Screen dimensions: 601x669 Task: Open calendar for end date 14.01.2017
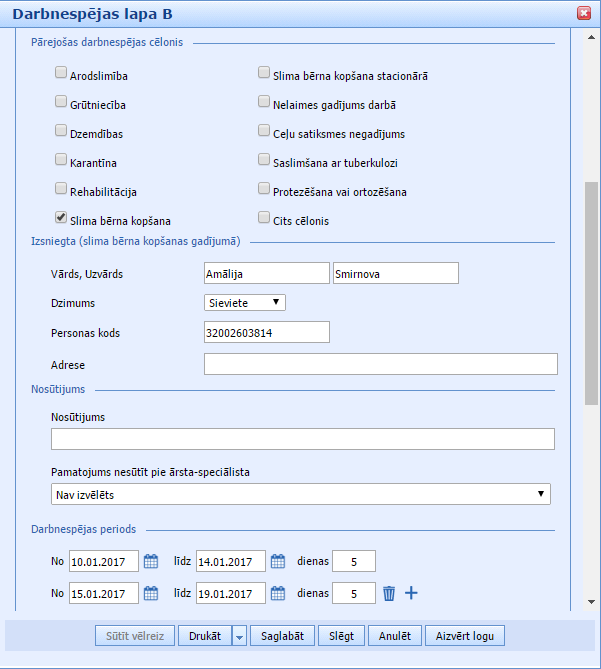pyautogui.click(x=279, y=561)
